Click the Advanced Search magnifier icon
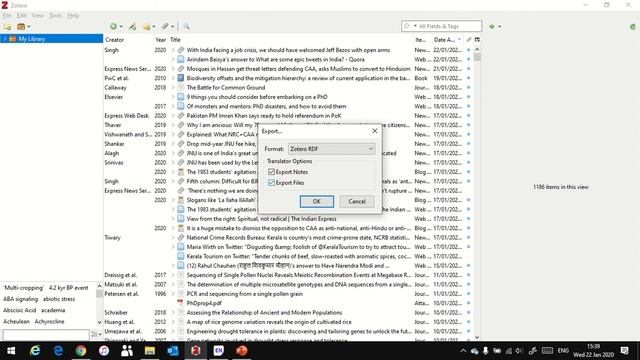This screenshot has width=640, height=360. [186, 27]
